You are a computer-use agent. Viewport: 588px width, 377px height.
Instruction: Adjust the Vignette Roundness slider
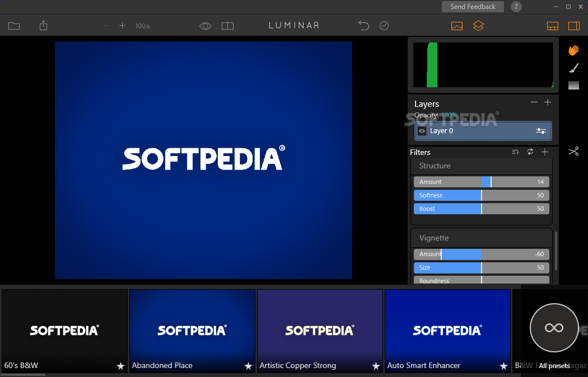coord(482,280)
